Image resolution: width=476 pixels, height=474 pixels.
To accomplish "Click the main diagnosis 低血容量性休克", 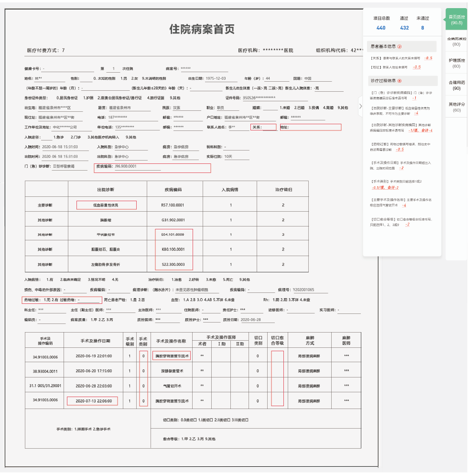I will (106, 205).
